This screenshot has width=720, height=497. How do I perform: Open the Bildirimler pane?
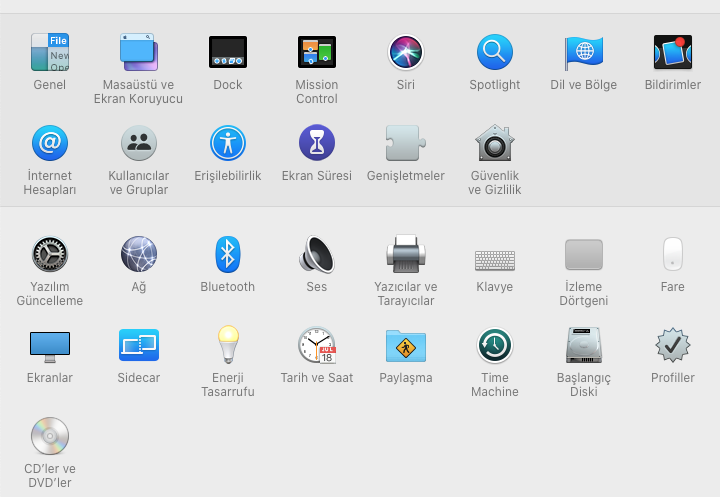point(673,52)
